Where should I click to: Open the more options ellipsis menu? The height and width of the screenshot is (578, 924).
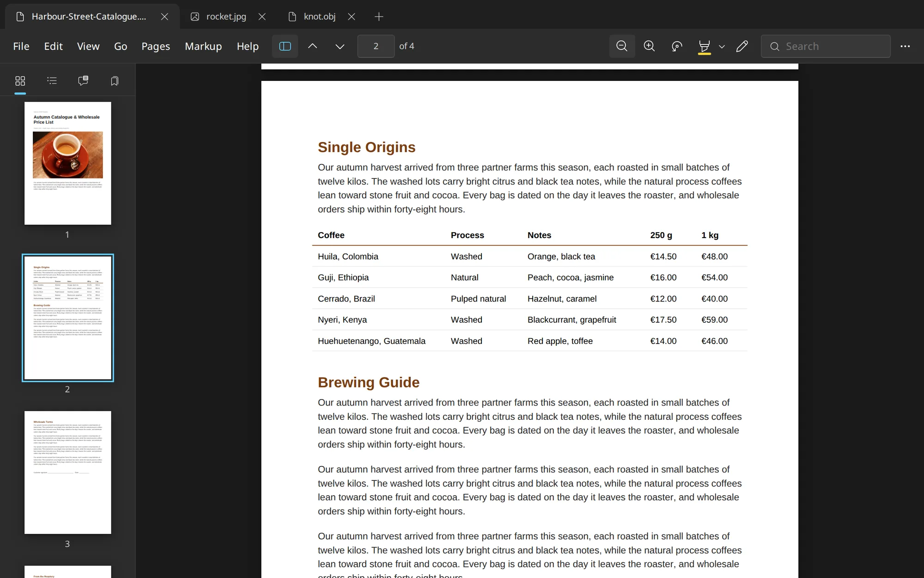pyautogui.click(x=905, y=46)
